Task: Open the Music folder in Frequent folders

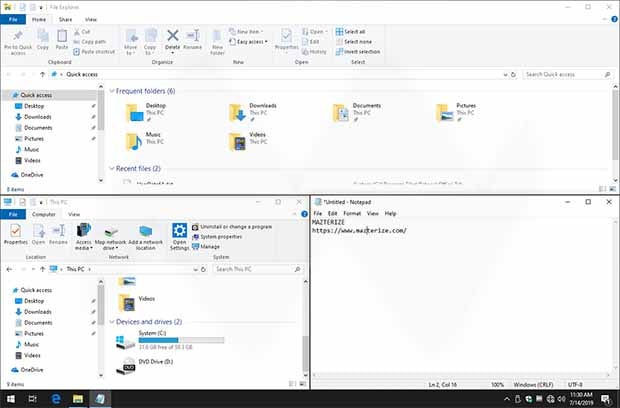Action: pyautogui.click(x=144, y=142)
